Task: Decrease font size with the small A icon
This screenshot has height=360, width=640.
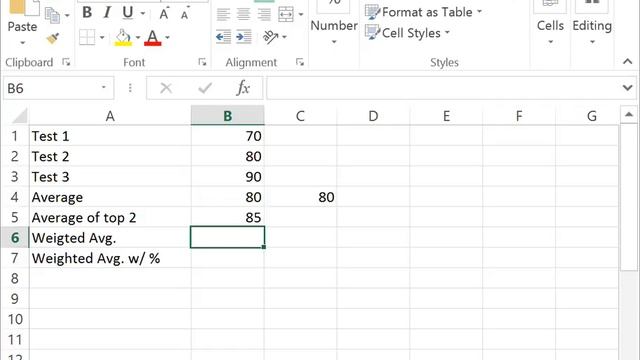Action: tap(185, 14)
